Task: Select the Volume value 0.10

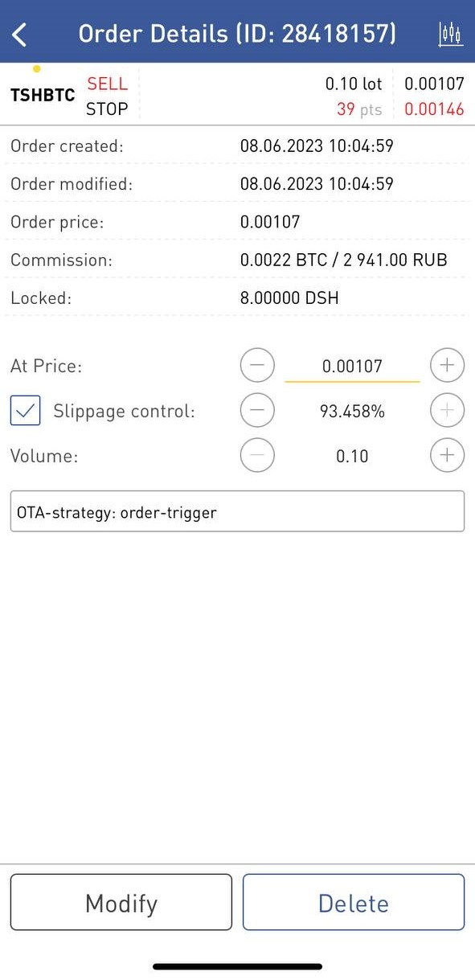Action: click(352, 457)
